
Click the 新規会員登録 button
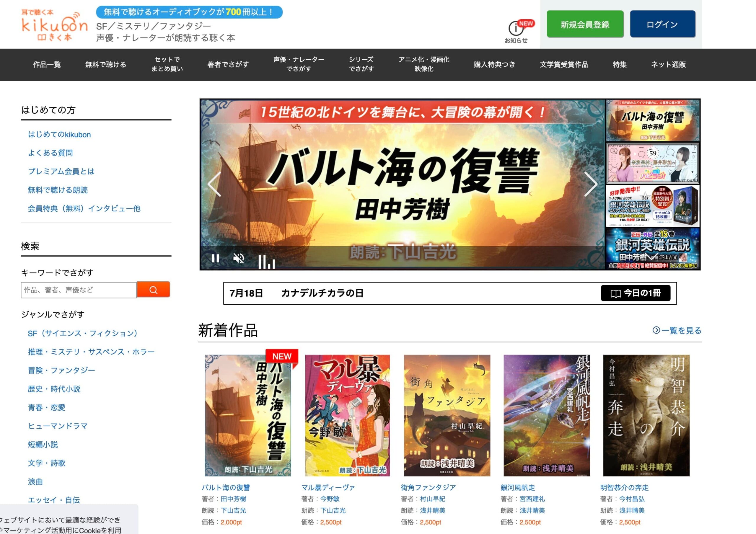(x=585, y=24)
